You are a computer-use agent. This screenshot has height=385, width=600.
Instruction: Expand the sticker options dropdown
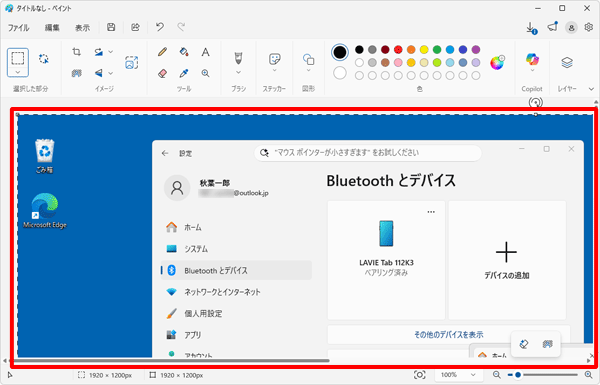click(274, 71)
